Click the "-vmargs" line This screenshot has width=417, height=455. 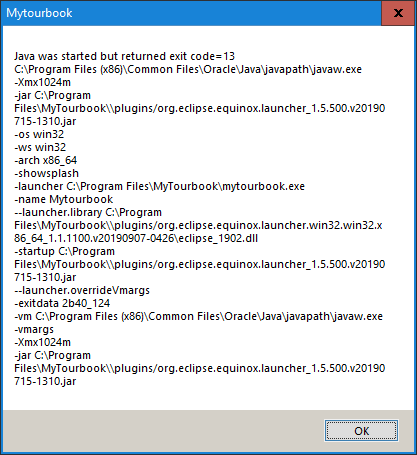(34, 329)
